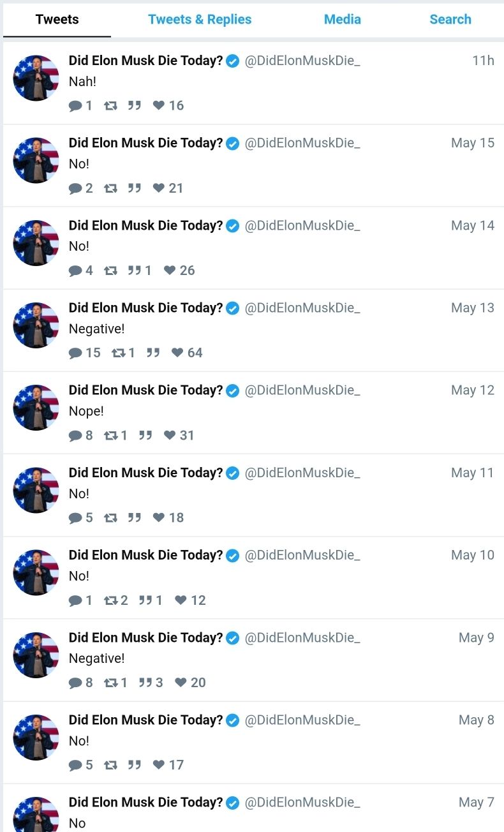Retweet the May 10 tweet
The image size is (504, 832).
pyautogui.click(x=111, y=600)
